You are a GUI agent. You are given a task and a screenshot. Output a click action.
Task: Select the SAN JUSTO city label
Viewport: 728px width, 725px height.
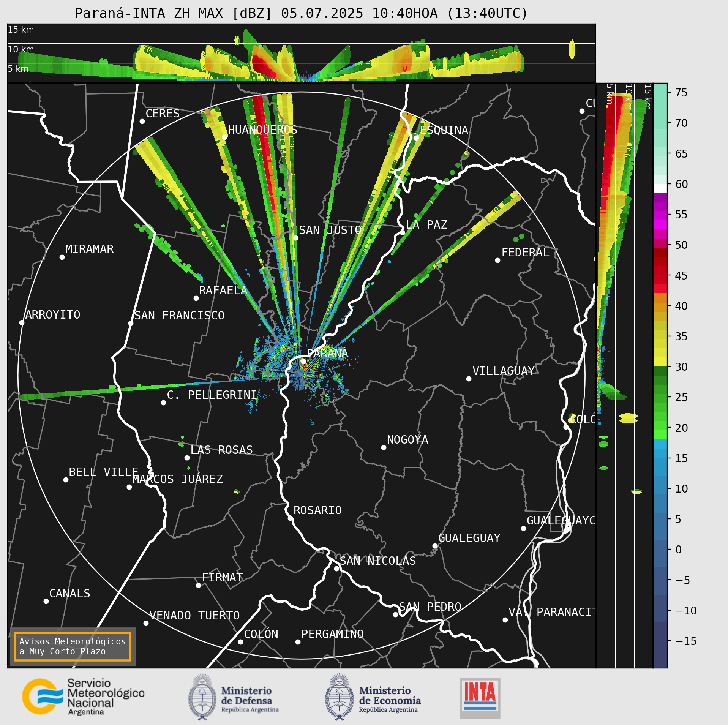click(330, 230)
